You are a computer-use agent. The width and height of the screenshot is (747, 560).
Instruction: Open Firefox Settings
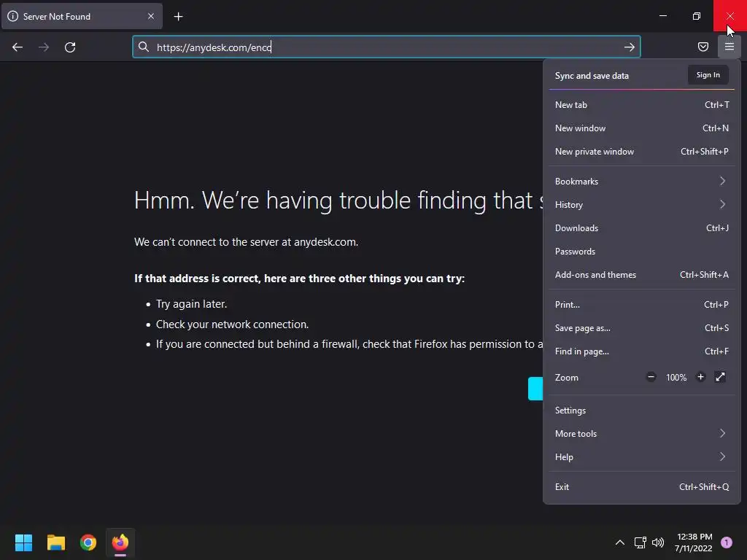tap(642, 411)
